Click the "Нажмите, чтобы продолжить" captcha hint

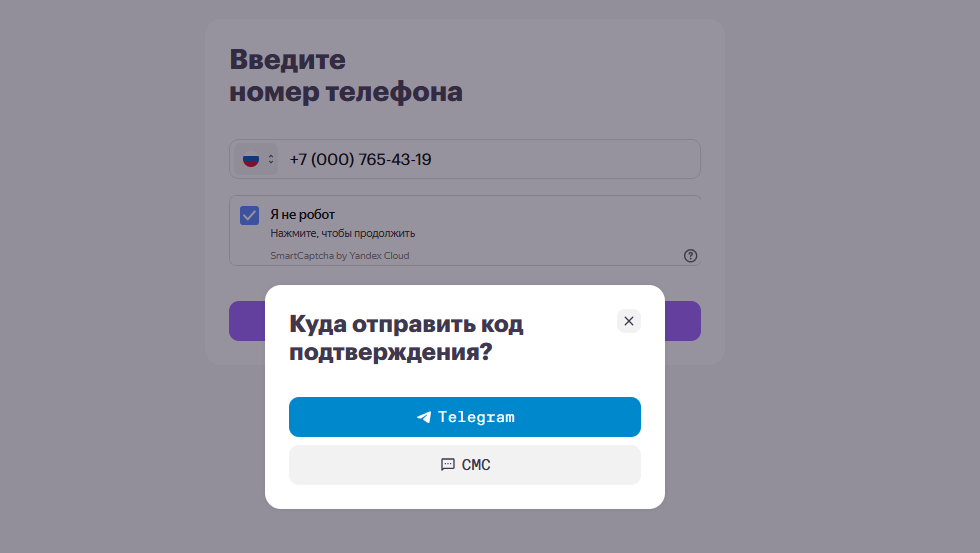(x=343, y=234)
